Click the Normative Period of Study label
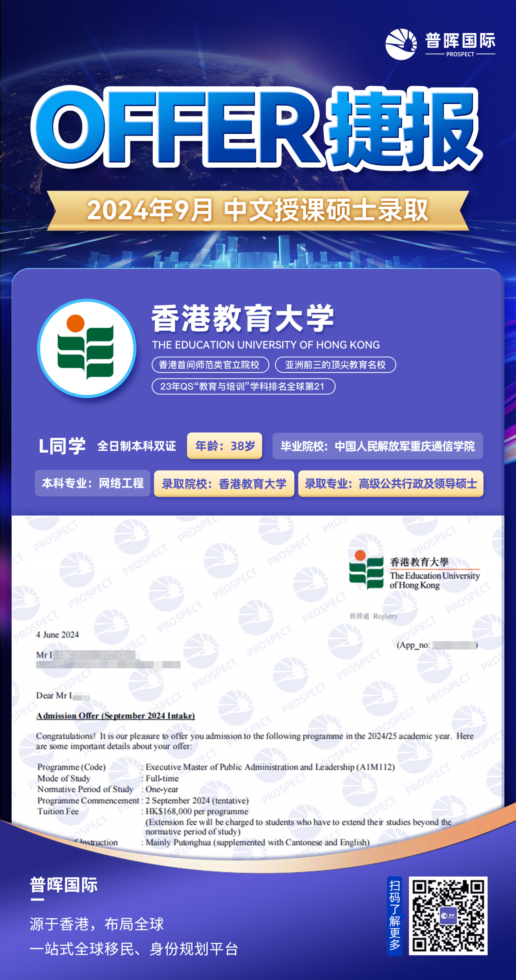This screenshot has width=516, height=980. (85, 789)
